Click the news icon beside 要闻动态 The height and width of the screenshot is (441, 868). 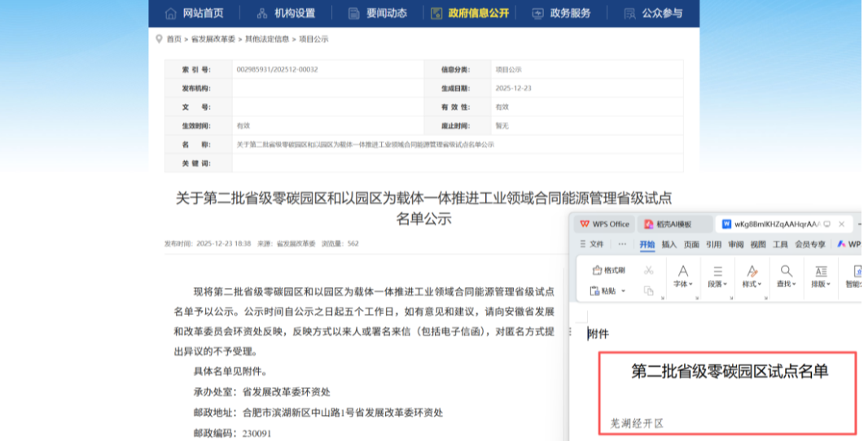353,13
